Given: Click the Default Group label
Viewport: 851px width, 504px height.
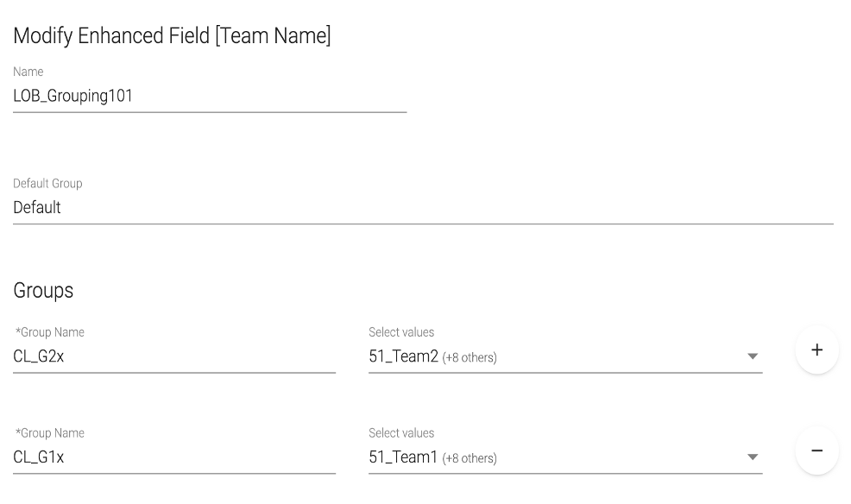Looking at the screenshot, I should coord(47,184).
